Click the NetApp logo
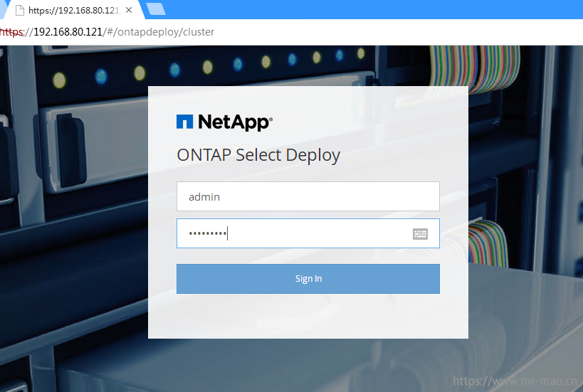The height and width of the screenshot is (392, 583). pyautogui.click(x=224, y=122)
